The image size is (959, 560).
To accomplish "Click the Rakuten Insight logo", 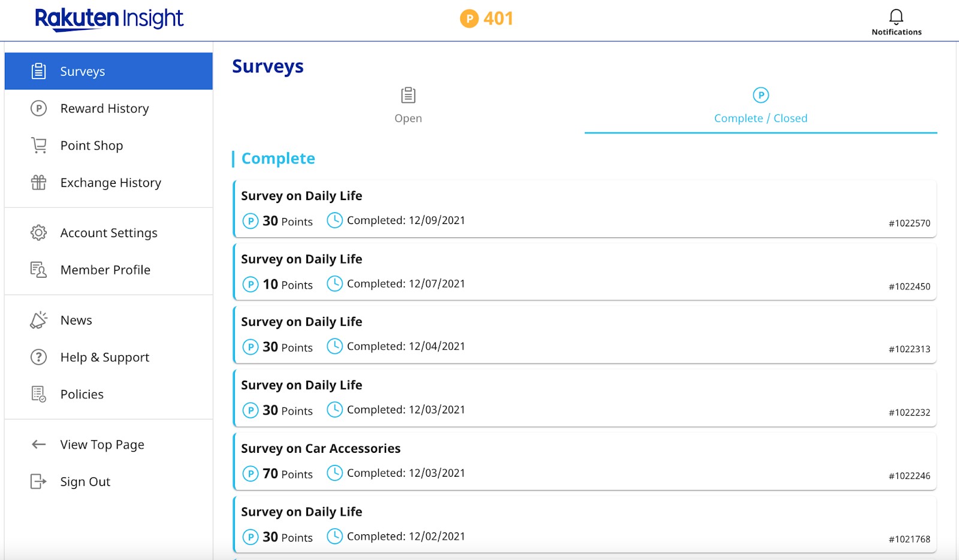I will pos(109,19).
